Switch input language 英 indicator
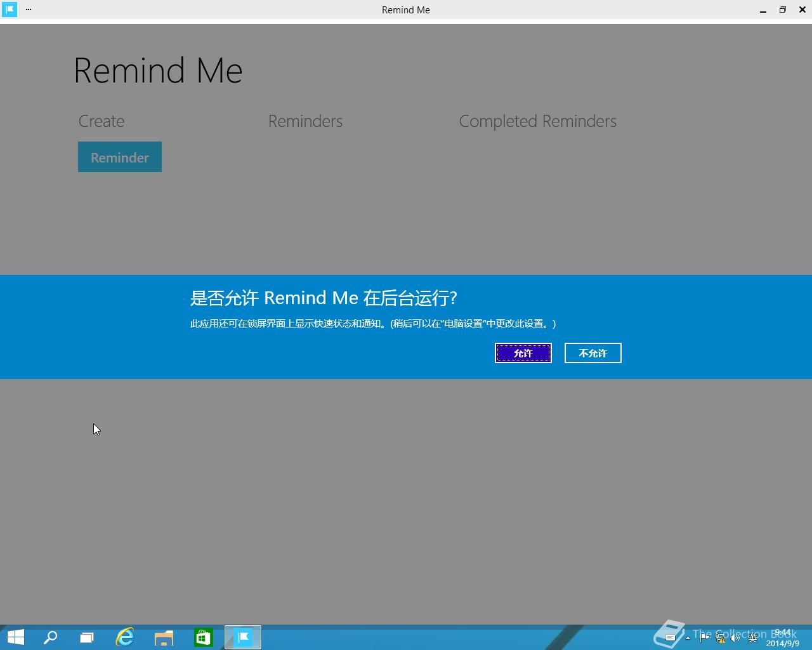The width and height of the screenshot is (812, 650). pos(752,638)
